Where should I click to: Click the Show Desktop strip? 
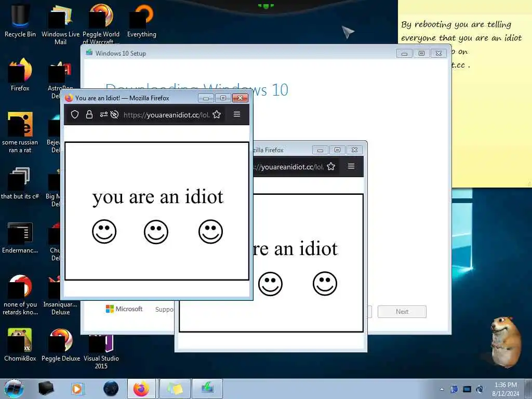pyautogui.click(x=528, y=389)
